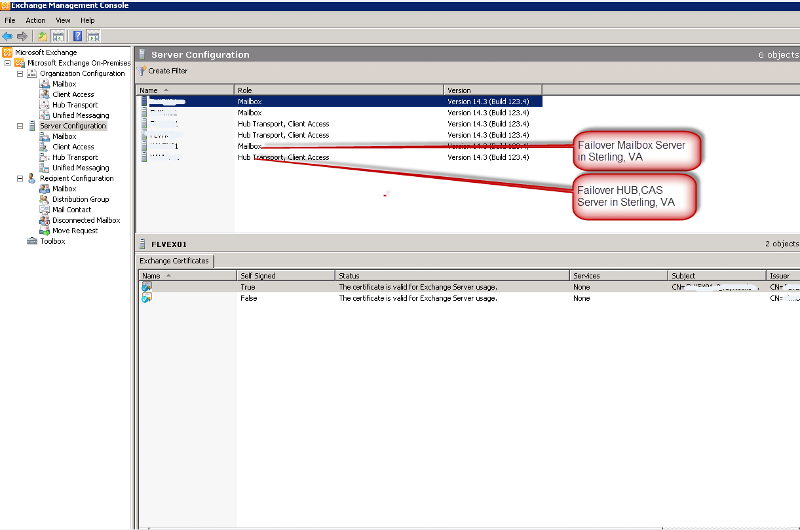Viewport: 800px width, 530px height.
Task: Select Organization Configuration in tree
Action: point(82,73)
